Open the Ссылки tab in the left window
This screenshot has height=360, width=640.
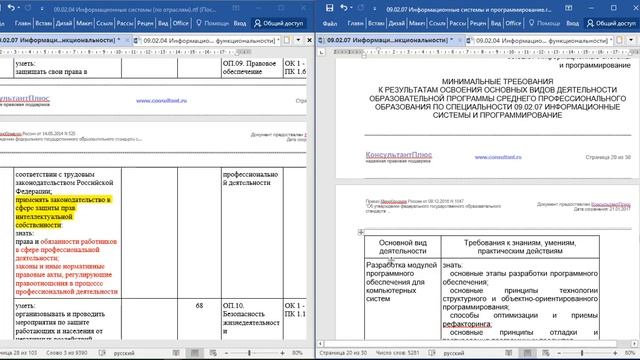tap(104, 24)
